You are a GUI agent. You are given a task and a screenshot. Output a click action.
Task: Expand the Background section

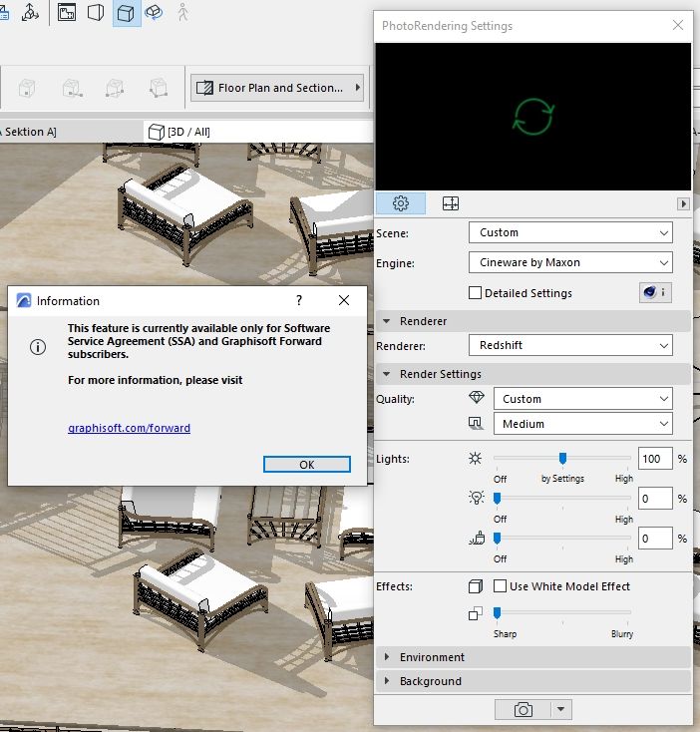click(430, 681)
